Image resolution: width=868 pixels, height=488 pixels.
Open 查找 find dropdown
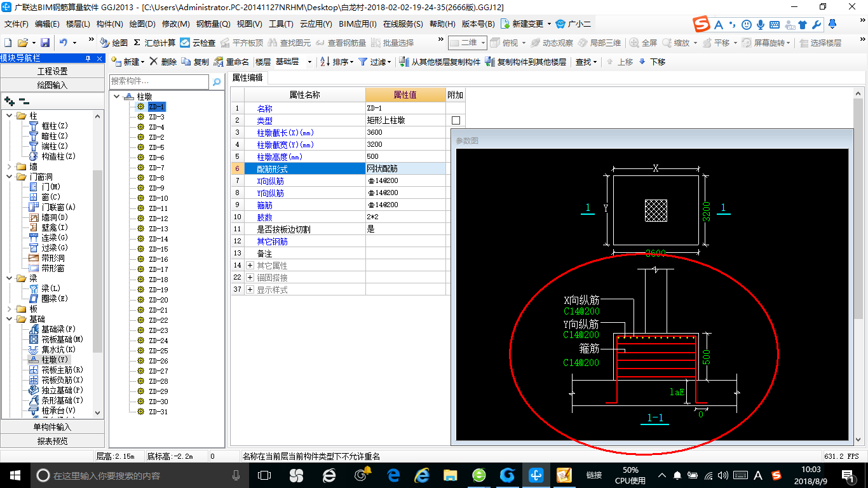point(586,62)
